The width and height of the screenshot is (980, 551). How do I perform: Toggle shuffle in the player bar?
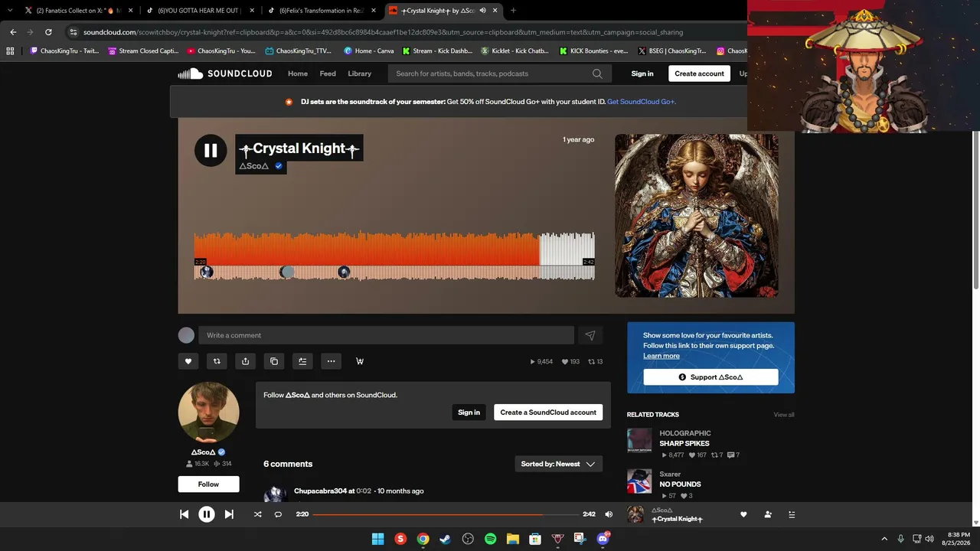pos(257,514)
